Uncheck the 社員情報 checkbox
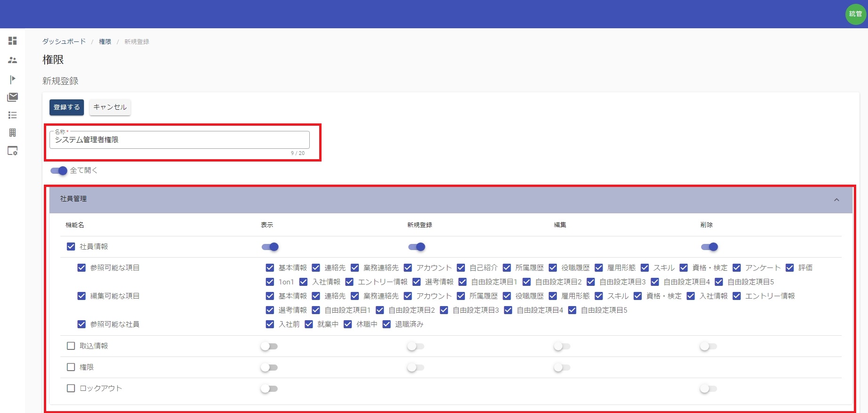868x413 pixels. click(71, 247)
